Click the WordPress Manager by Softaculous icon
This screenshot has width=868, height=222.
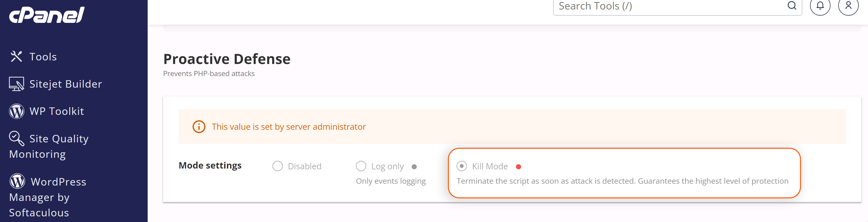[17, 181]
